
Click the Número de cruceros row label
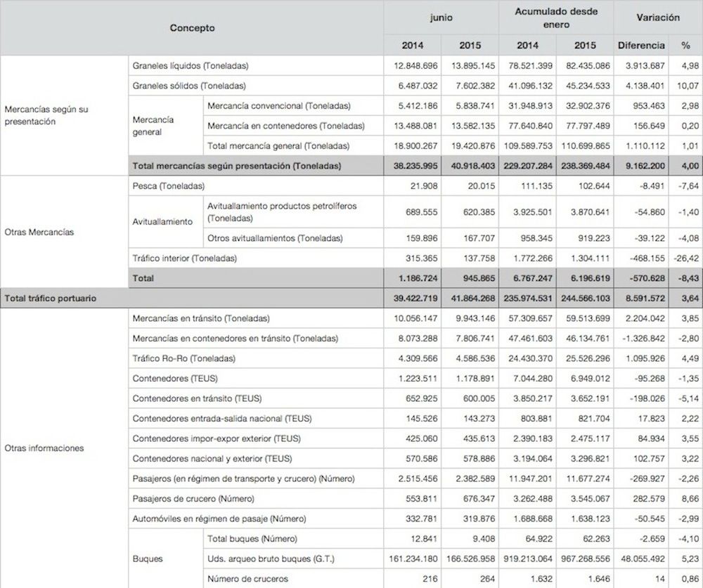(x=248, y=578)
